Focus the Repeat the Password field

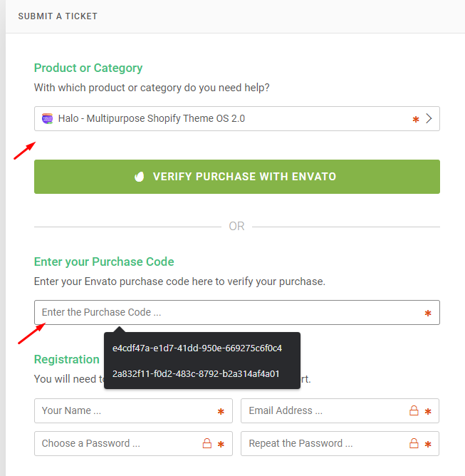tap(340, 443)
